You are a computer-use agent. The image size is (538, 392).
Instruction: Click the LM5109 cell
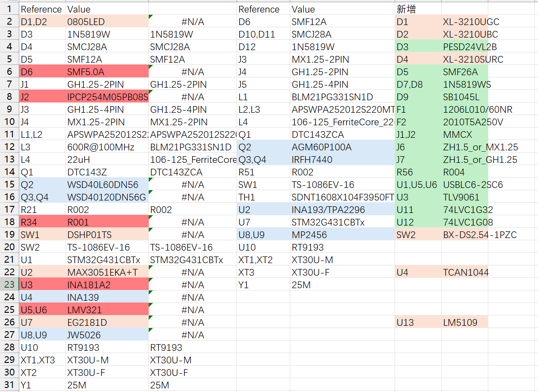465,322
